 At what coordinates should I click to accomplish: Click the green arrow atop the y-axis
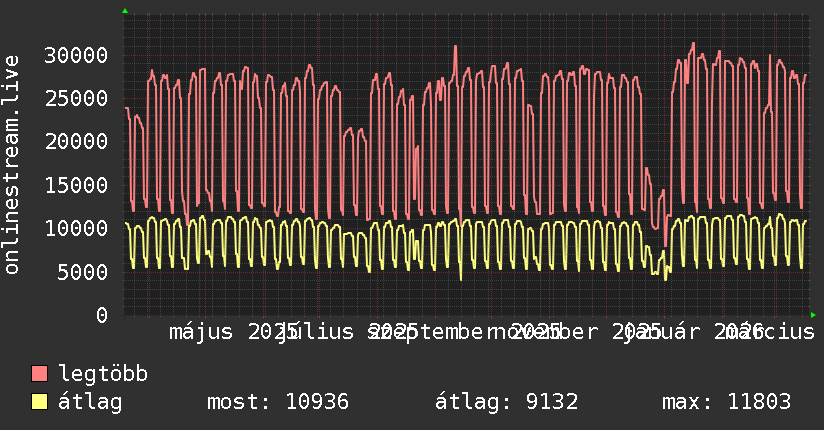(x=125, y=11)
